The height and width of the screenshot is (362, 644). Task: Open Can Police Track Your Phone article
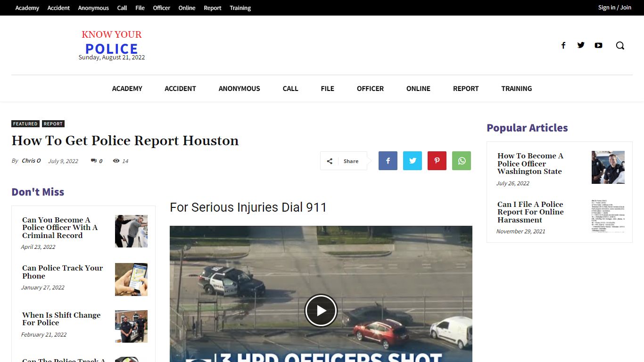(x=62, y=272)
